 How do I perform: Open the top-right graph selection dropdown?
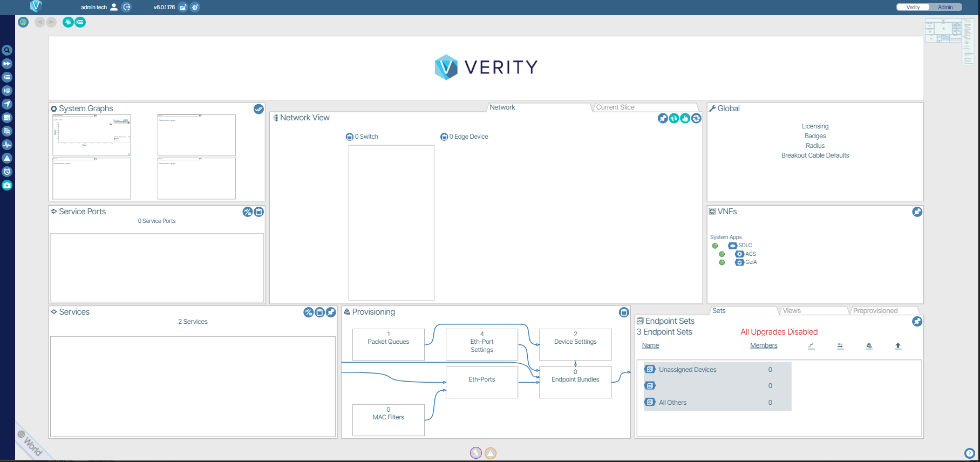[x=180, y=115]
